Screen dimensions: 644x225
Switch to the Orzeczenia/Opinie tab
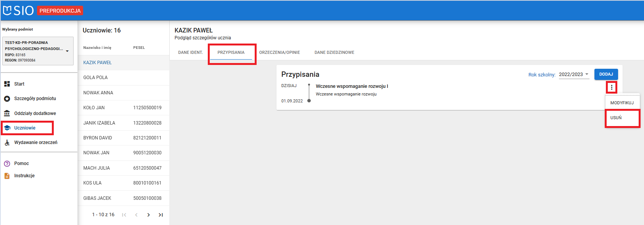point(279,52)
